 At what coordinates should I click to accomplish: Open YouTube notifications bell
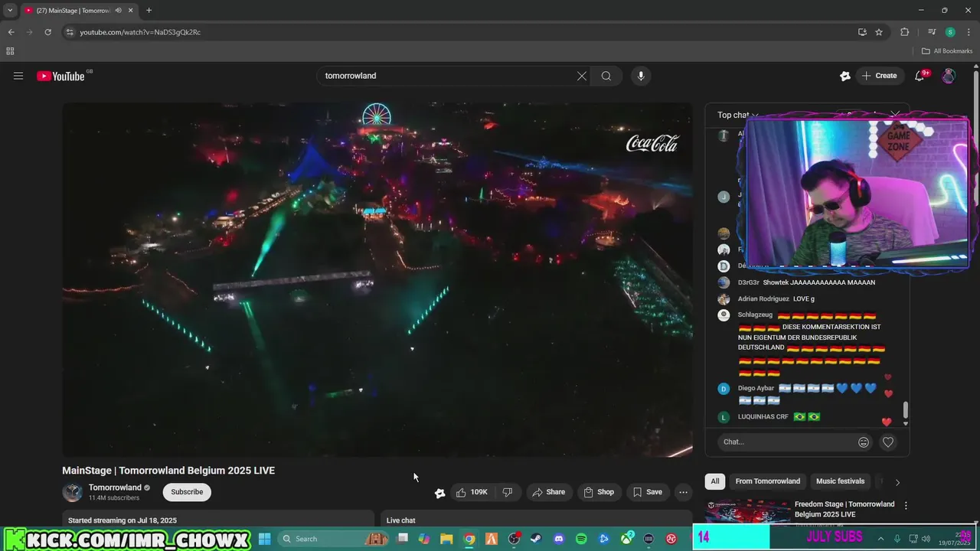click(920, 76)
